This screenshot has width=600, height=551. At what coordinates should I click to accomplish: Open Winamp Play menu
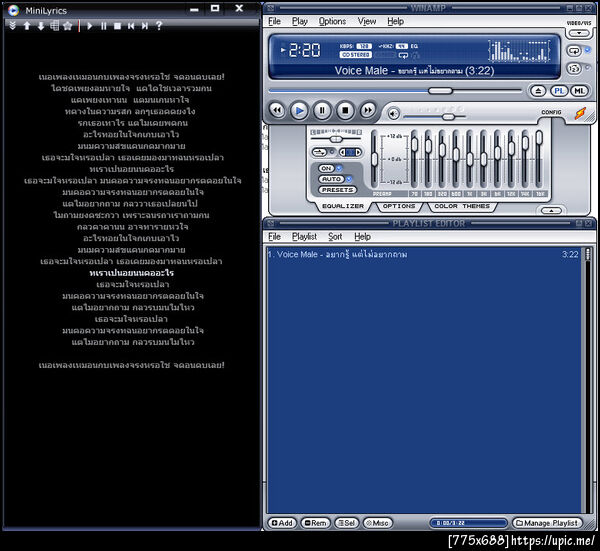tap(300, 21)
